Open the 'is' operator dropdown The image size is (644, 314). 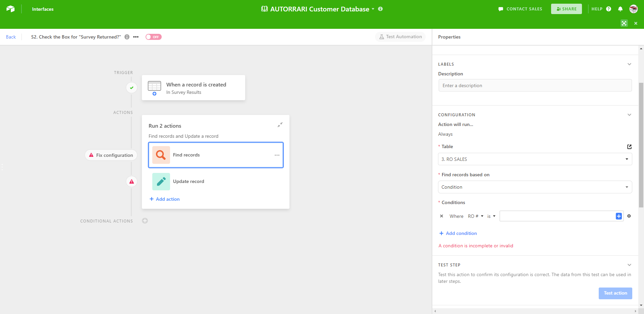(x=491, y=216)
